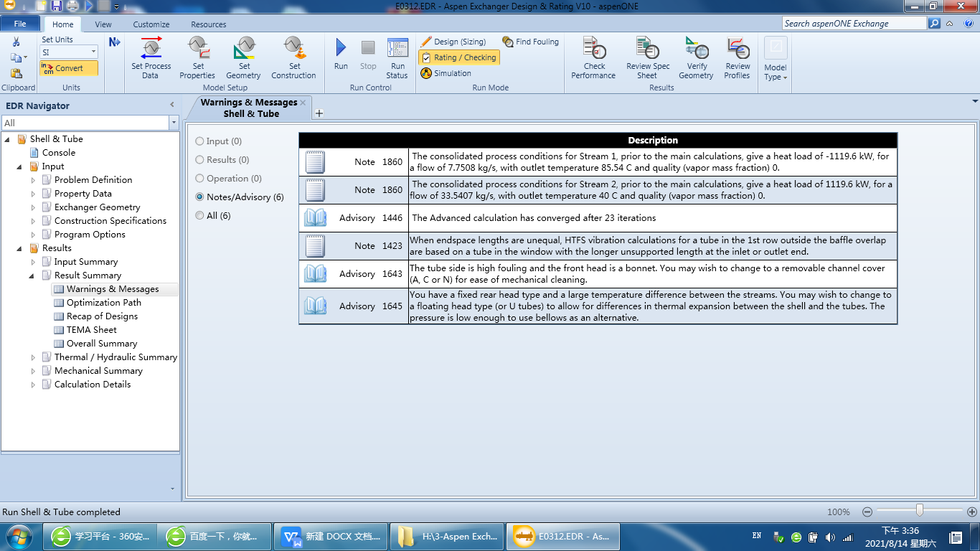Image resolution: width=980 pixels, height=551 pixels.
Task: Open Console in navigator
Action: (59, 153)
